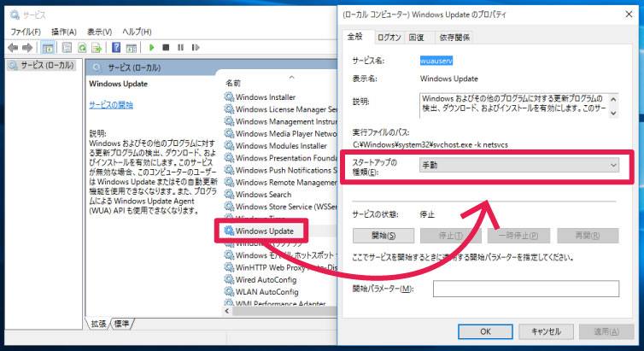Click the action pane toolbar icon
Screen dimensions: 644x351
(132, 48)
